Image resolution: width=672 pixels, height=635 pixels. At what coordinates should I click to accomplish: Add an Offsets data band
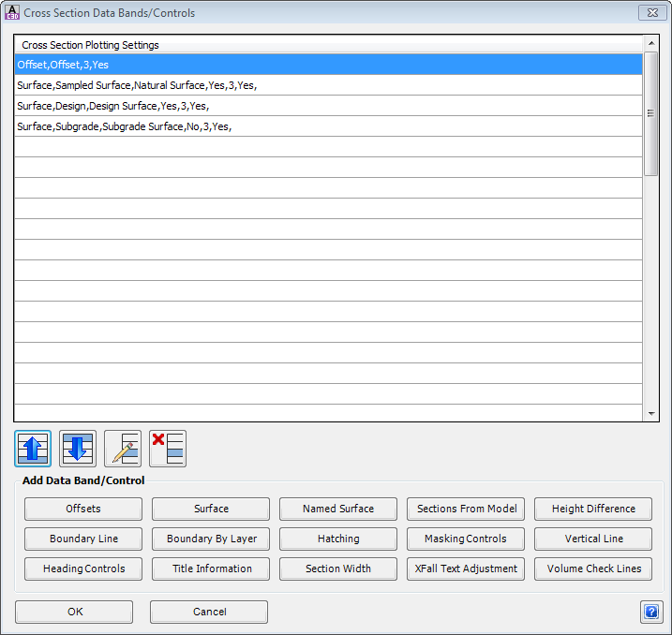coord(83,509)
